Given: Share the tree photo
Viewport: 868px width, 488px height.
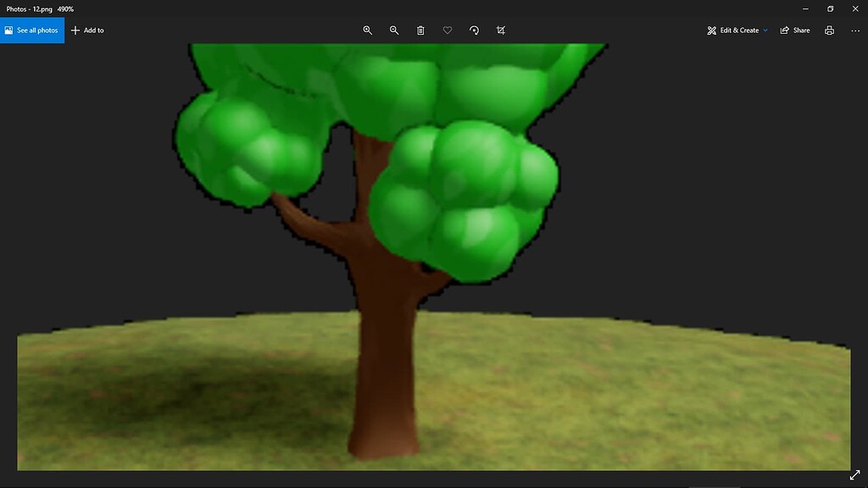Looking at the screenshot, I should point(795,30).
